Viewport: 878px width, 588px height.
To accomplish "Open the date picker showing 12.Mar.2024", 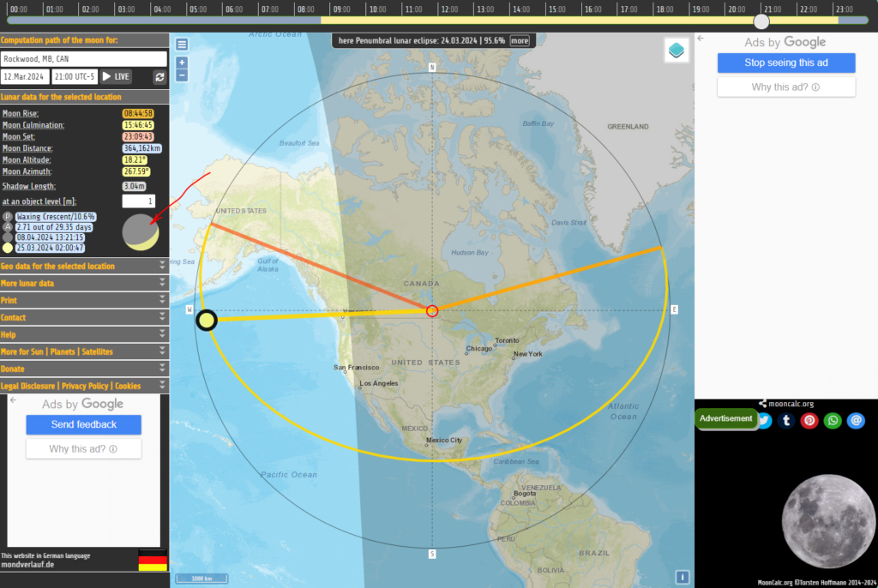I will click(x=25, y=77).
